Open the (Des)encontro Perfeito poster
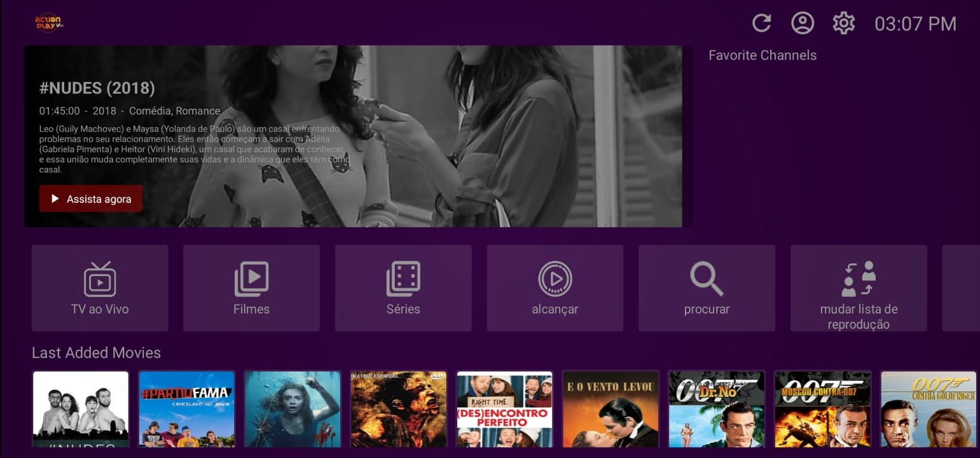This screenshot has height=458, width=980. pyautogui.click(x=504, y=409)
